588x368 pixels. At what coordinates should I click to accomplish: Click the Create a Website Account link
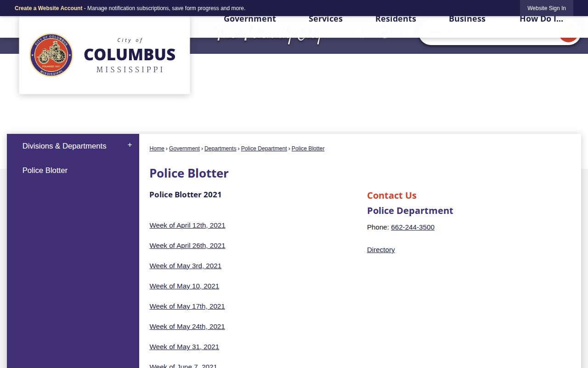coord(49,8)
